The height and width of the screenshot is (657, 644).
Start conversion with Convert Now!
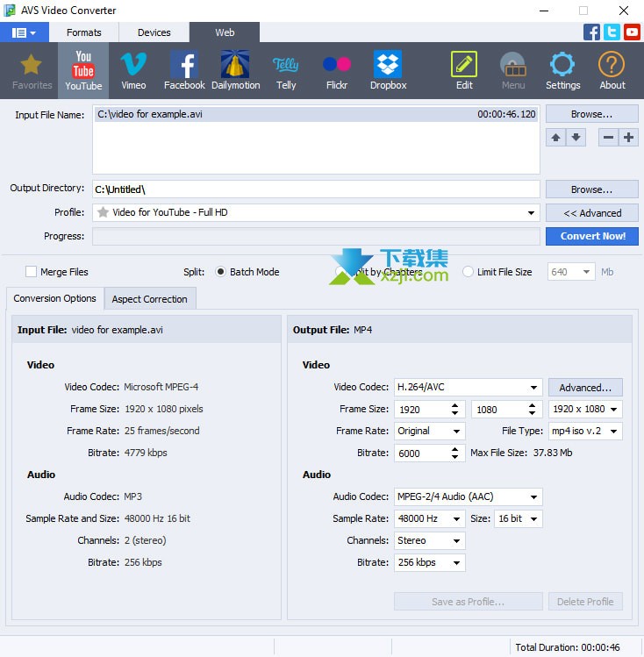pyautogui.click(x=591, y=236)
